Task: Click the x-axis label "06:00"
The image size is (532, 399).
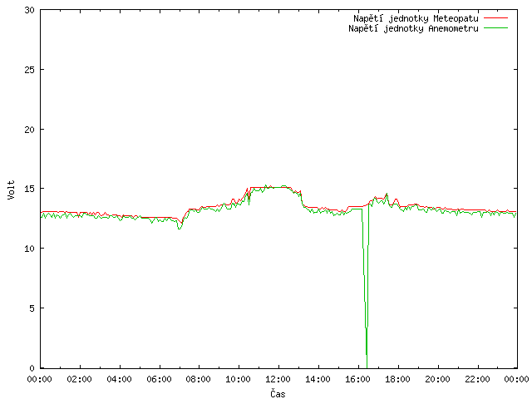Action: coord(159,379)
